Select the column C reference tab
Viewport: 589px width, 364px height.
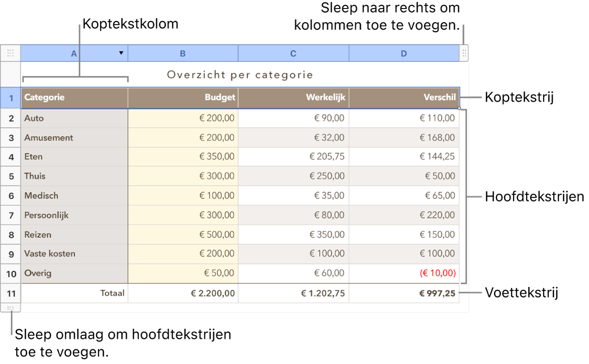(293, 53)
